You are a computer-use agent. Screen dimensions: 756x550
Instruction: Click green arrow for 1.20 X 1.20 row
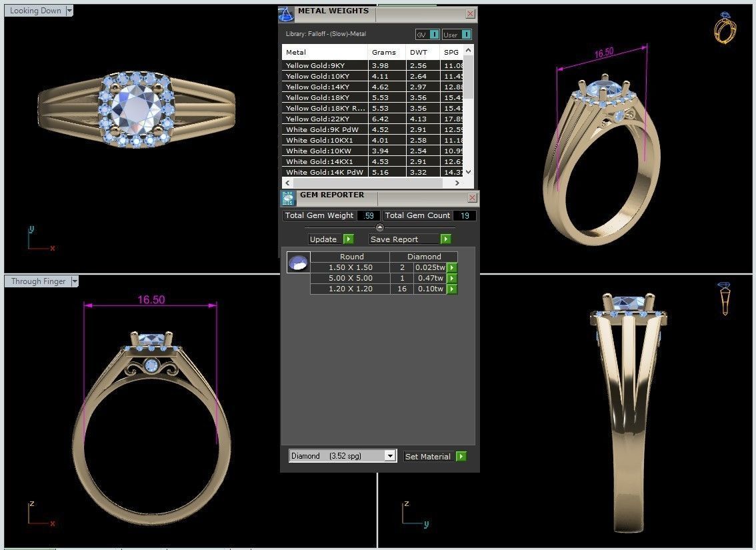pos(452,289)
